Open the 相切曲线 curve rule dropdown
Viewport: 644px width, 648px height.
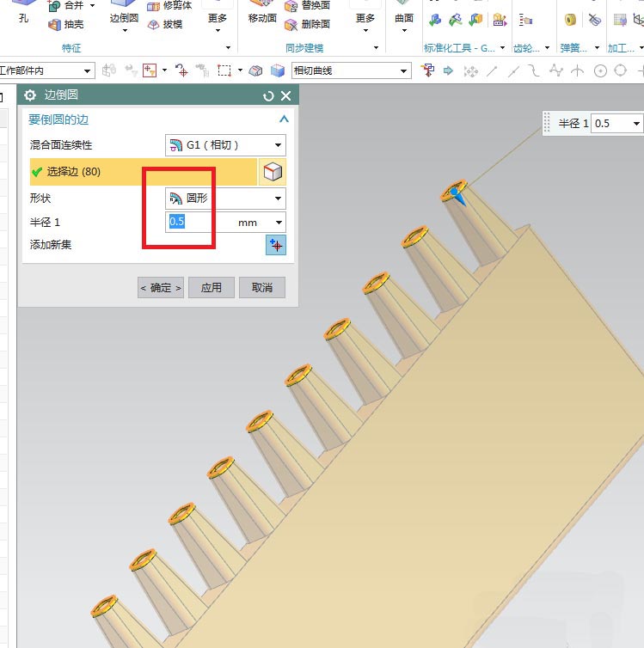404,71
